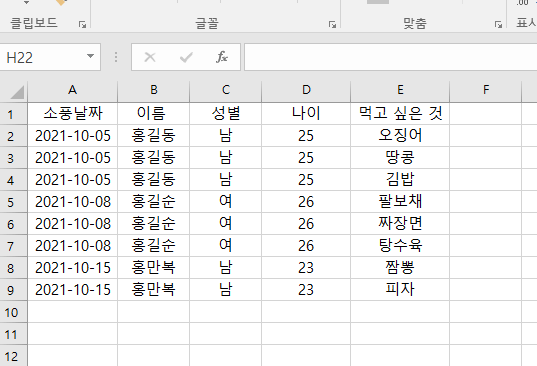This screenshot has width=537, height=366.
Task: Click date 2021-10-08 in row 5
Action: (x=73, y=201)
